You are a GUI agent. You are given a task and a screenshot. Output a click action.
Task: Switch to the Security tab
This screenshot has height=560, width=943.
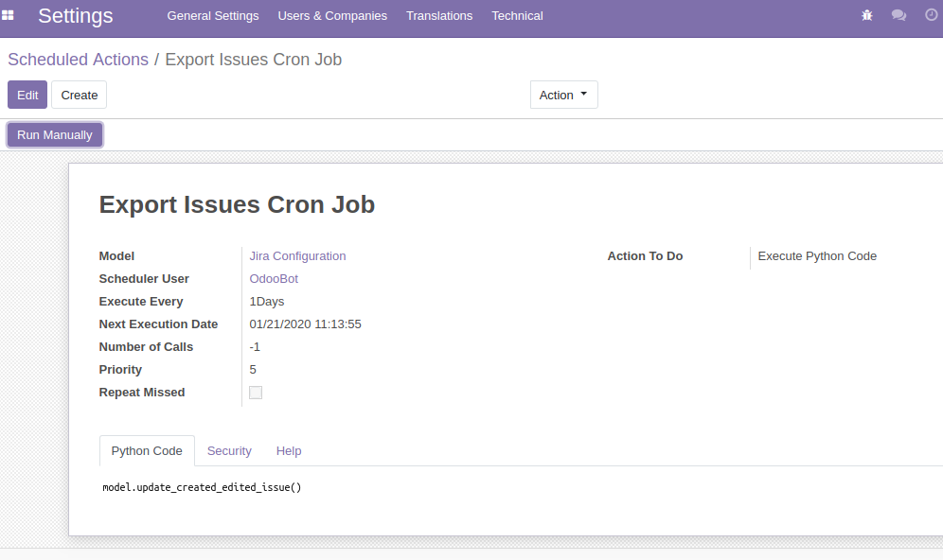[229, 451]
